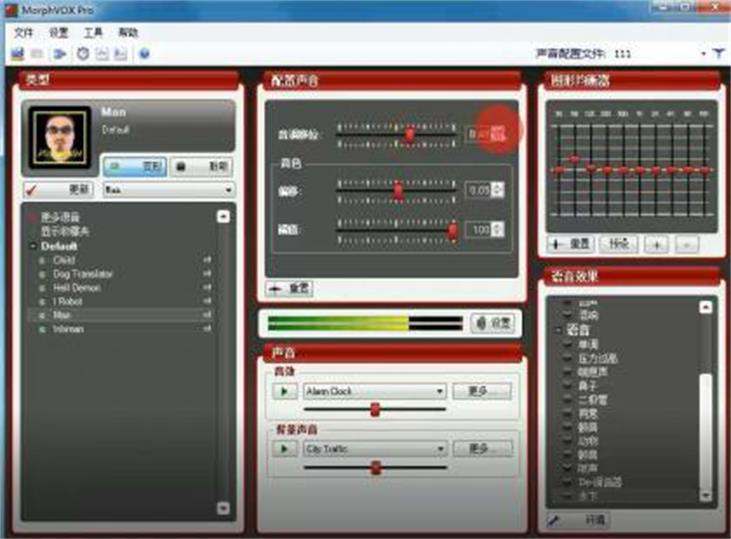Click the voice effects list scroll-down arrow

(x=706, y=495)
